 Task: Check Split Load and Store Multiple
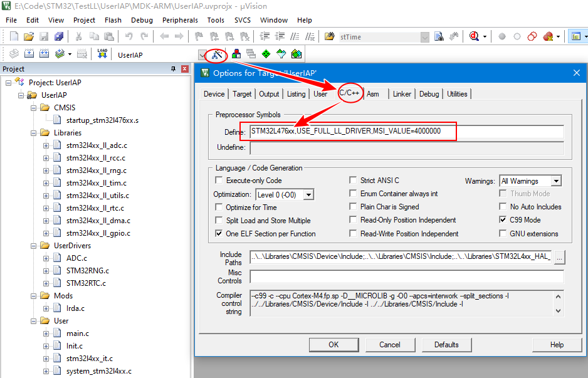tap(219, 220)
